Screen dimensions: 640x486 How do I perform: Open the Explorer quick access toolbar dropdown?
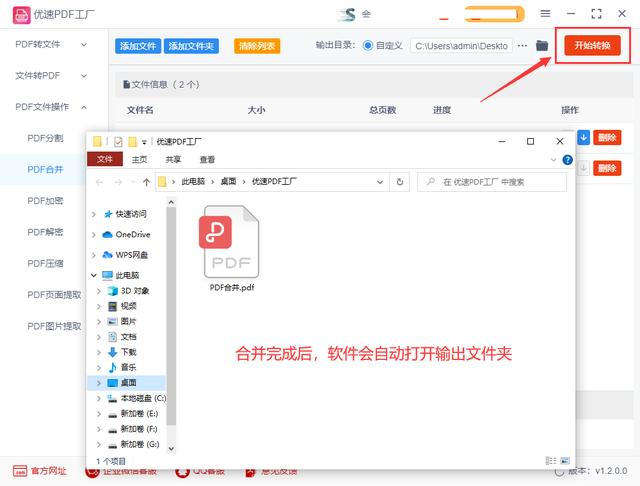click(144, 142)
